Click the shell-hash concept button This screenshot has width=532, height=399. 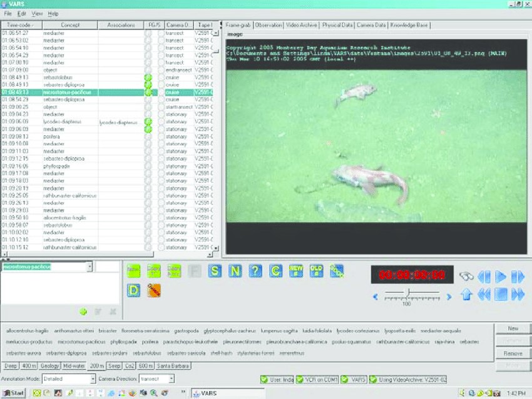pos(221,353)
